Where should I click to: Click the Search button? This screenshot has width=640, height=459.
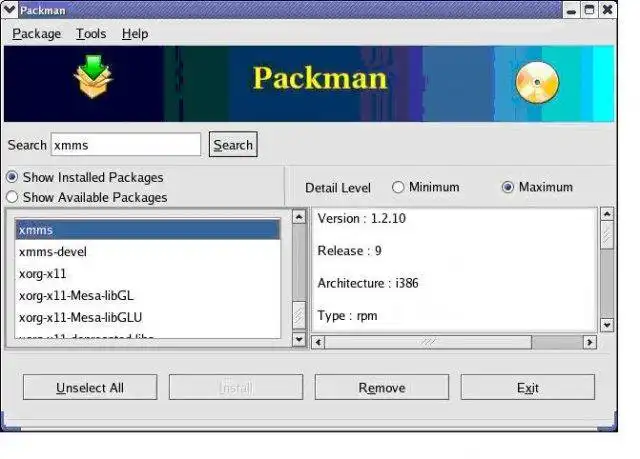[233, 144]
